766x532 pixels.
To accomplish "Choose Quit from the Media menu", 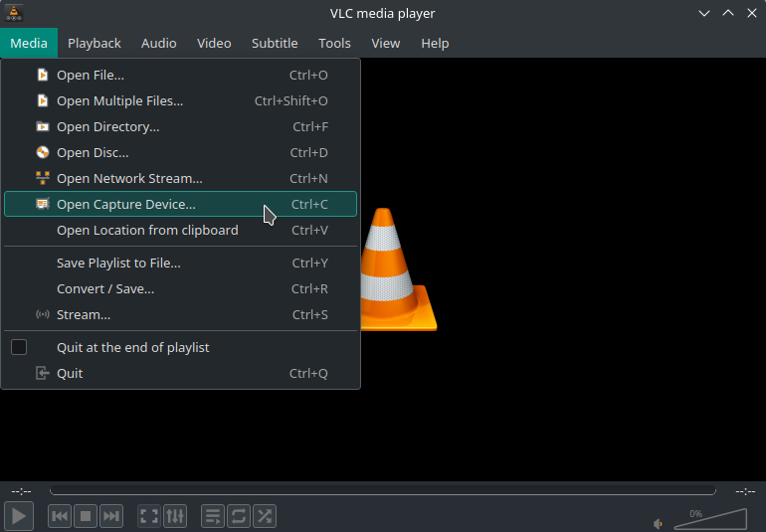I will point(181,373).
